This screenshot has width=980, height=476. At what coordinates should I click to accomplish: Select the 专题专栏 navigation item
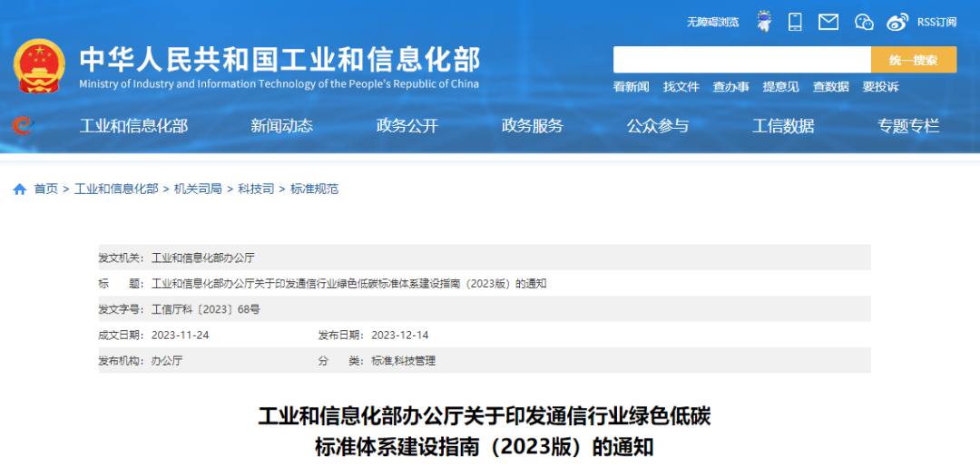point(907,126)
